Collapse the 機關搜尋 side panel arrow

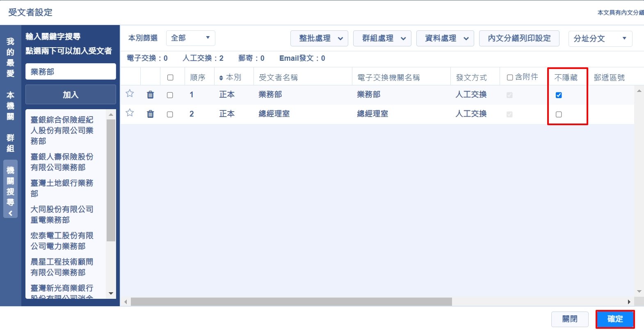[x=10, y=213]
